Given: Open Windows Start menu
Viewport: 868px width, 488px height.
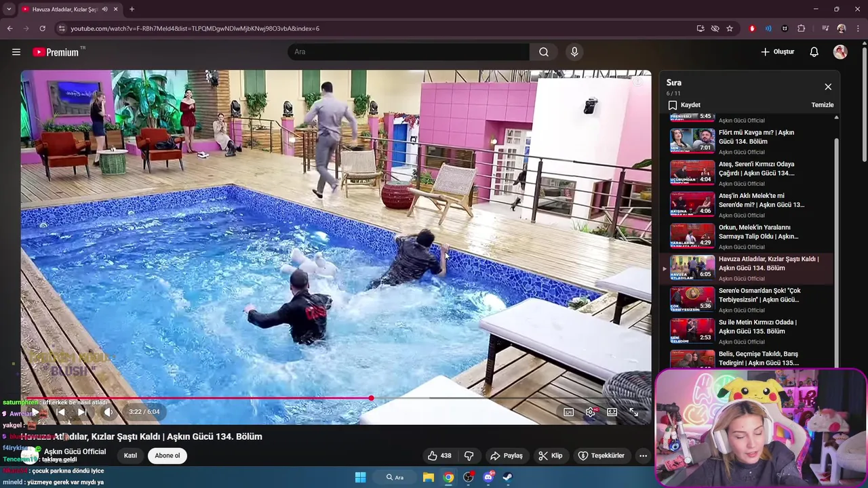Looking at the screenshot, I should coord(360,477).
